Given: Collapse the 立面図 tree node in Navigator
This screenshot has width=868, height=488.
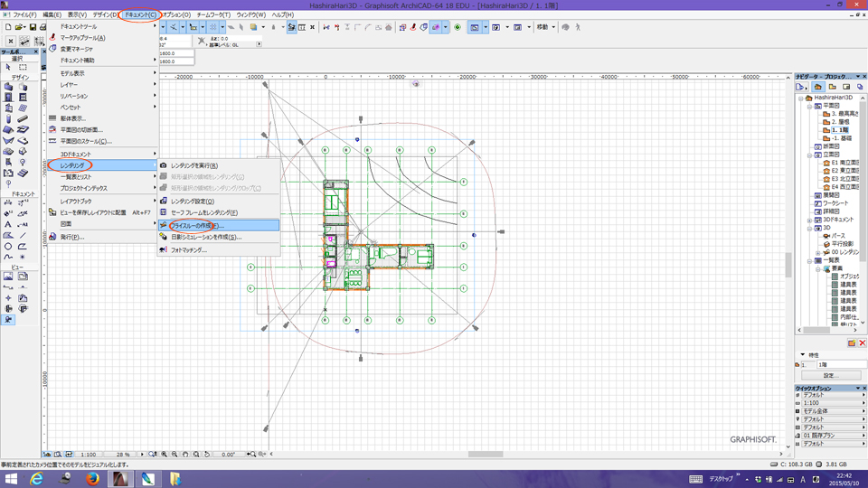Looking at the screenshot, I should 810,155.
